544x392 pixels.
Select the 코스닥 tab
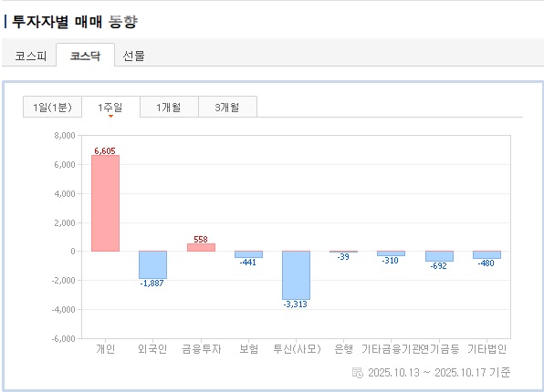pos(86,56)
